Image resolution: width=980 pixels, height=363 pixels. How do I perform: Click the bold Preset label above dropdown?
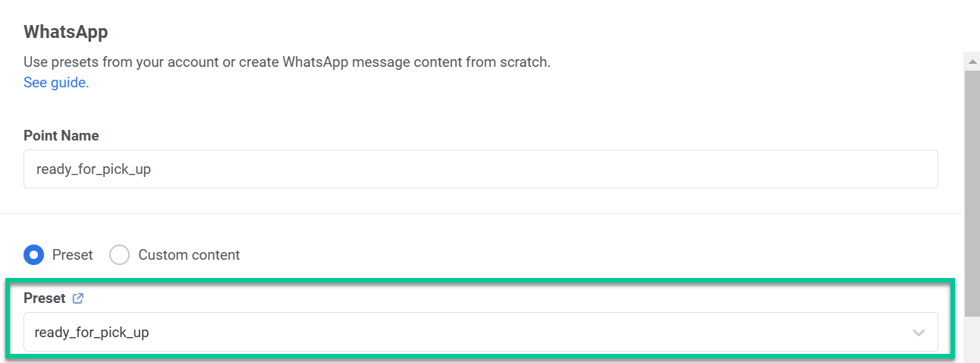click(x=45, y=298)
